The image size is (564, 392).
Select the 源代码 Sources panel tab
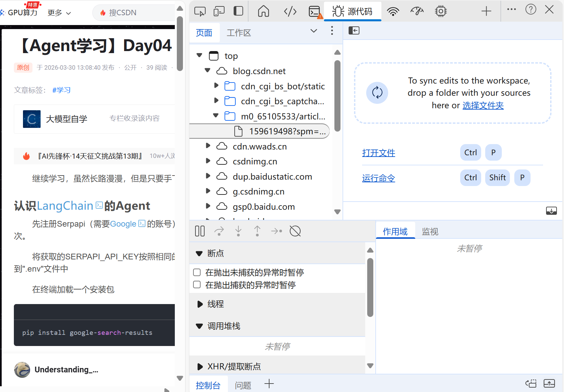point(353,11)
